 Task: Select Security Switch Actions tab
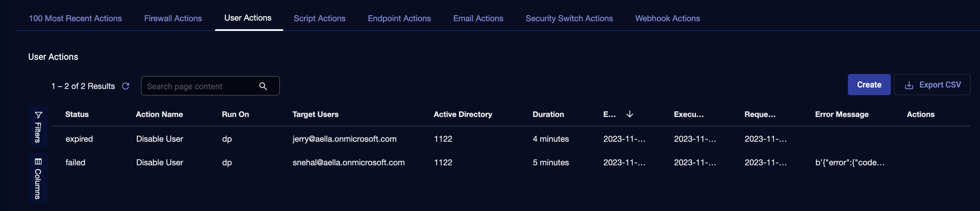569,18
